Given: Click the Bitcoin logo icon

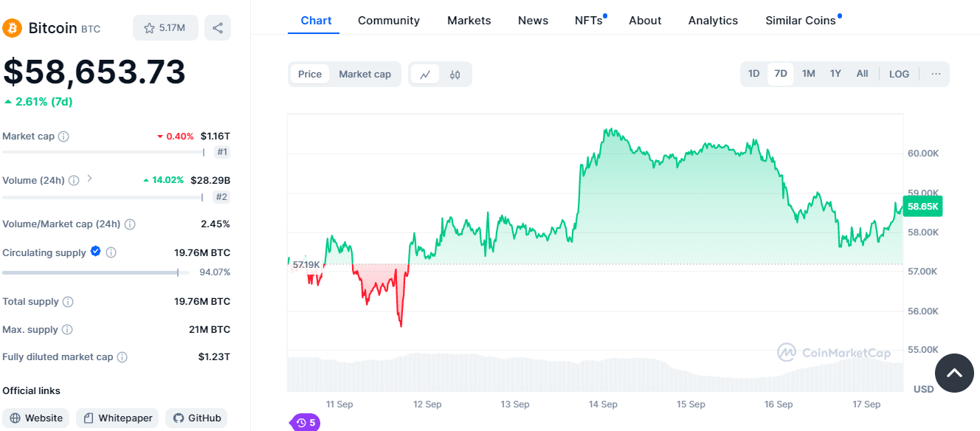Looking at the screenshot, I should point(13,28).
